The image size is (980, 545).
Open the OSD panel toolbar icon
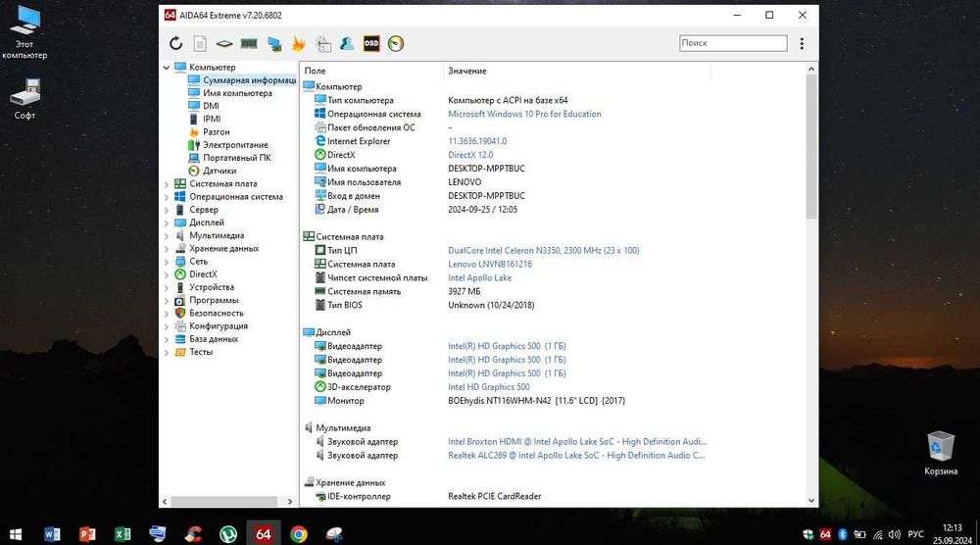[x=371, y=43]
